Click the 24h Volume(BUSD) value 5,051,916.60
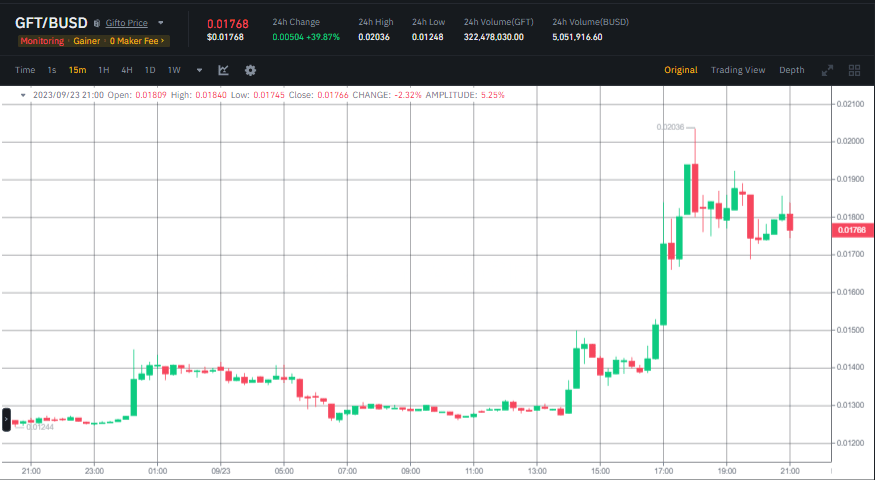The image size is (875, 480). pos(577,37)
